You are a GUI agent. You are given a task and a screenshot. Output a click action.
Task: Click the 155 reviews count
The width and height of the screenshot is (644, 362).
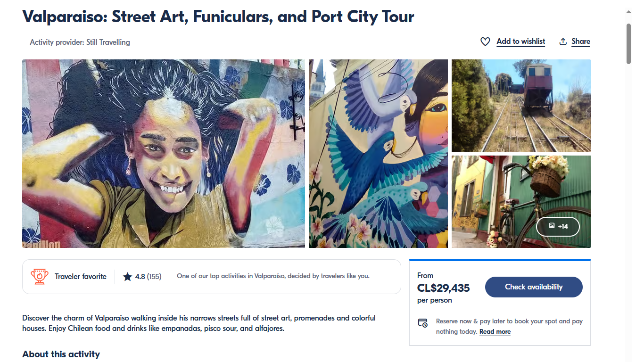(154, 277)
